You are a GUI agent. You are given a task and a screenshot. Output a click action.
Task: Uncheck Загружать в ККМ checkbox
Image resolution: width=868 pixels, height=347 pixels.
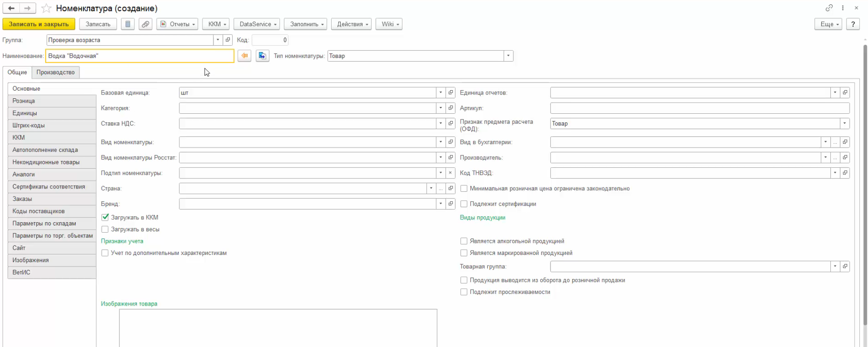(x=105, y=217)
